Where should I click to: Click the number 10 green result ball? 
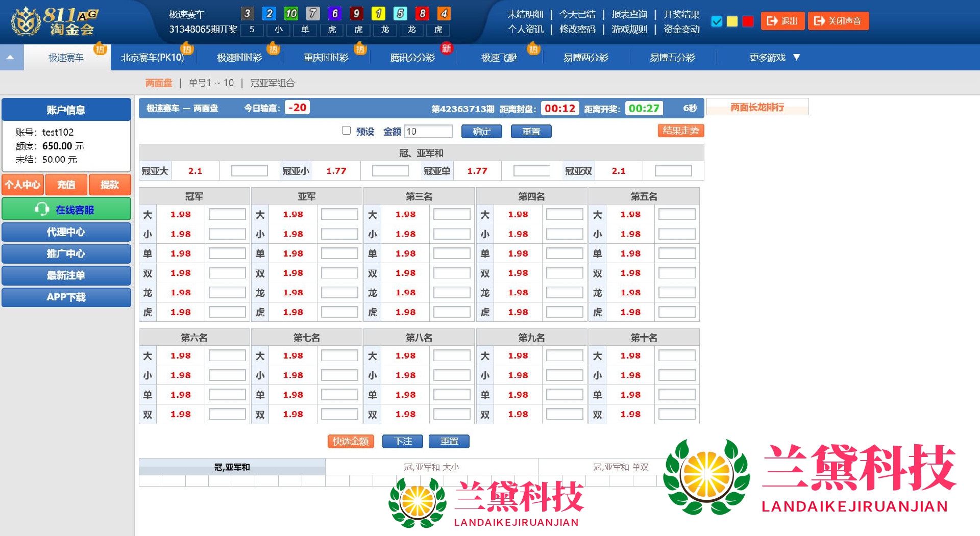[x=291, y=14]
